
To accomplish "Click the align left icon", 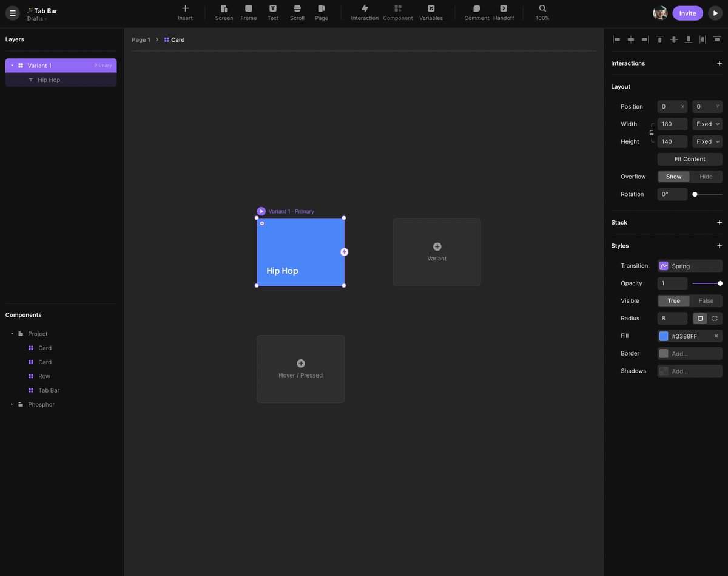I will pos(616,39).
